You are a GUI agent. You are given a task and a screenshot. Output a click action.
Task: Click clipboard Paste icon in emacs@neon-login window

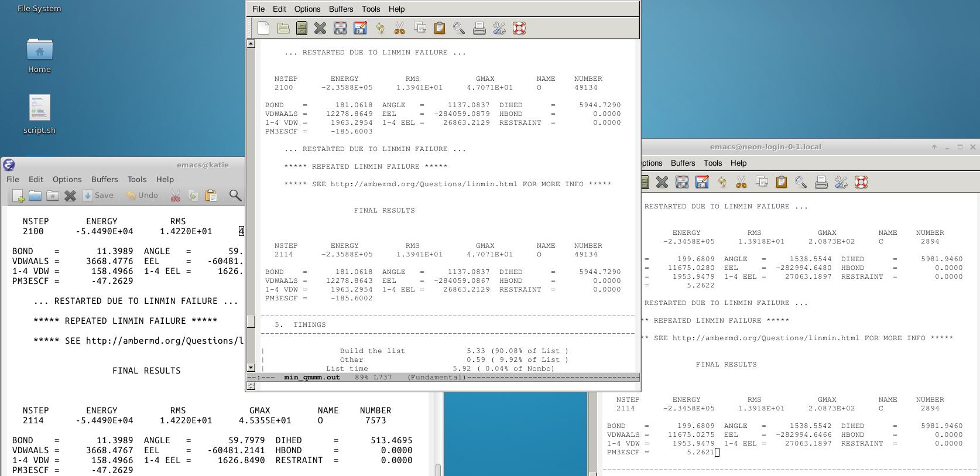781,182
